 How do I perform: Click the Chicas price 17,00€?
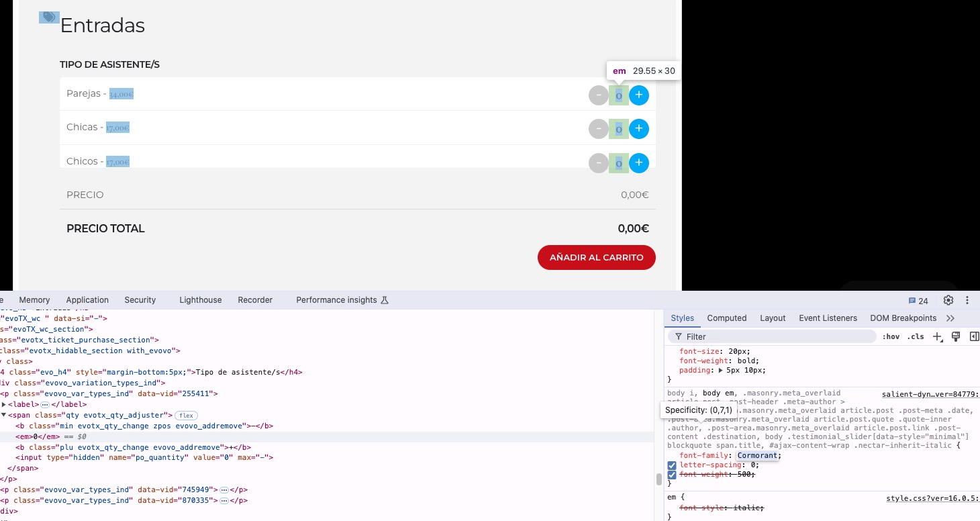(117, 128)
